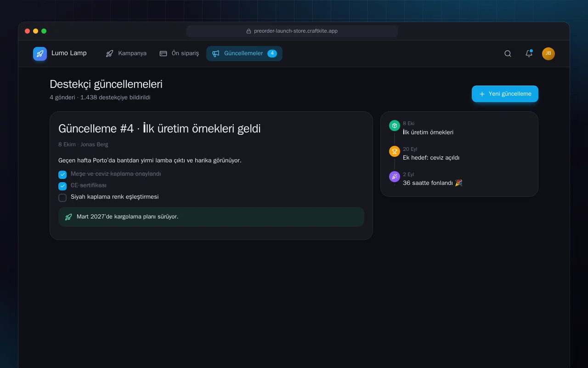588x368 pixels.
Task: Click the Lumo Lamp brand name
Action: (x=69, y=53)
